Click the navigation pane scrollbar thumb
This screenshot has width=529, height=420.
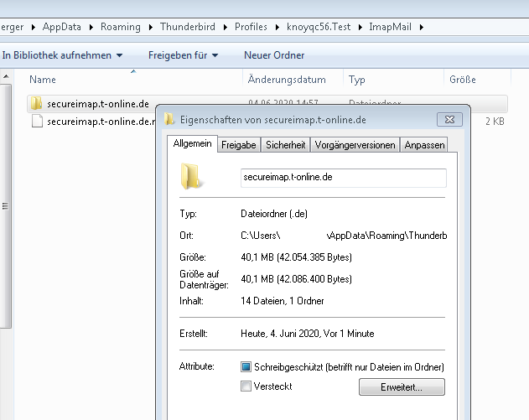(5, 205)
